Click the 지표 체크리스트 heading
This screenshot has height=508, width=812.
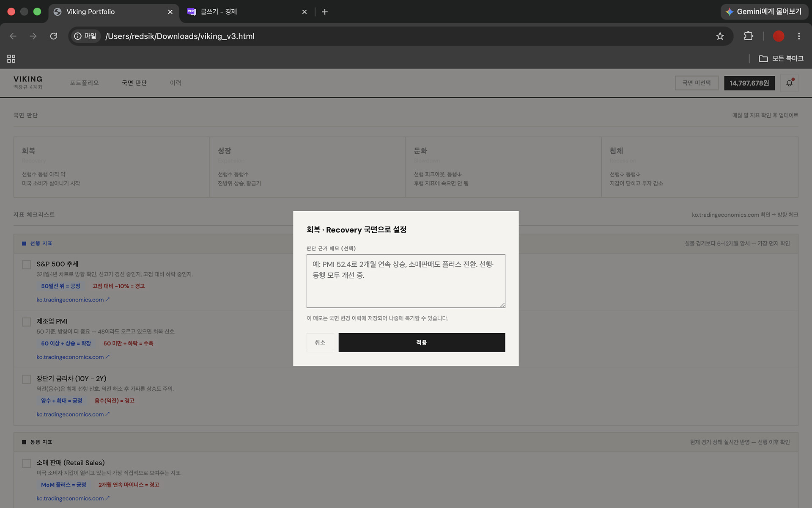point(34,215)
